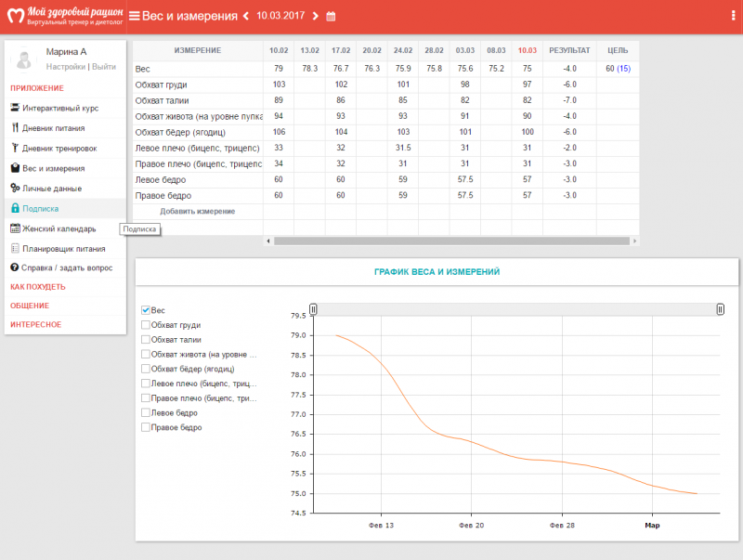Click the Личные данные icon
The image size is (743, 560).
(x=15, y=188)
